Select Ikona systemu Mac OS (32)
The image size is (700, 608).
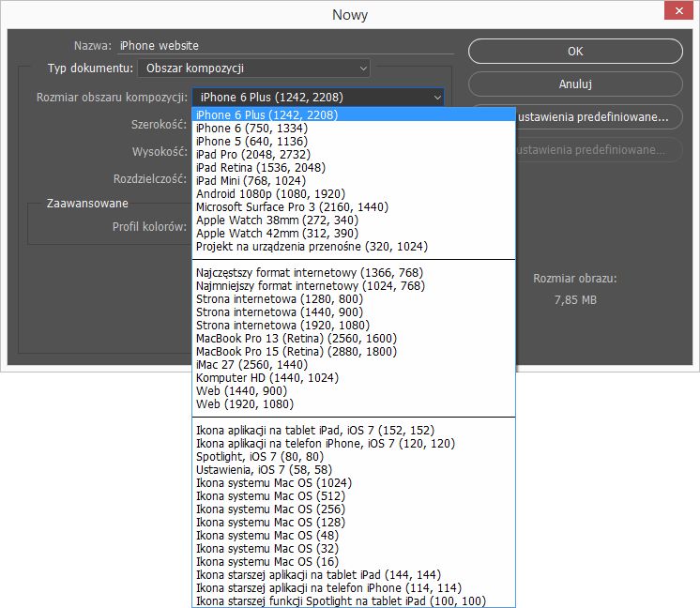click(x=354, y=548)
